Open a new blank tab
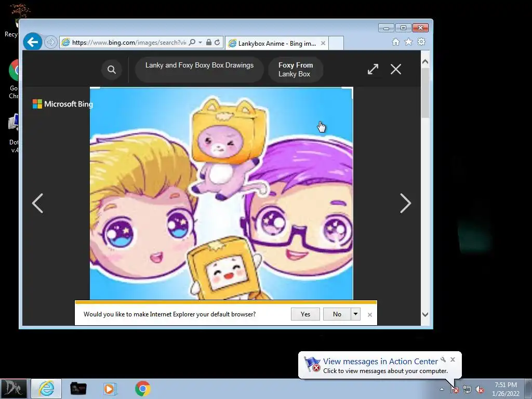The image size is (532, 399). click(x=336, y=43)
